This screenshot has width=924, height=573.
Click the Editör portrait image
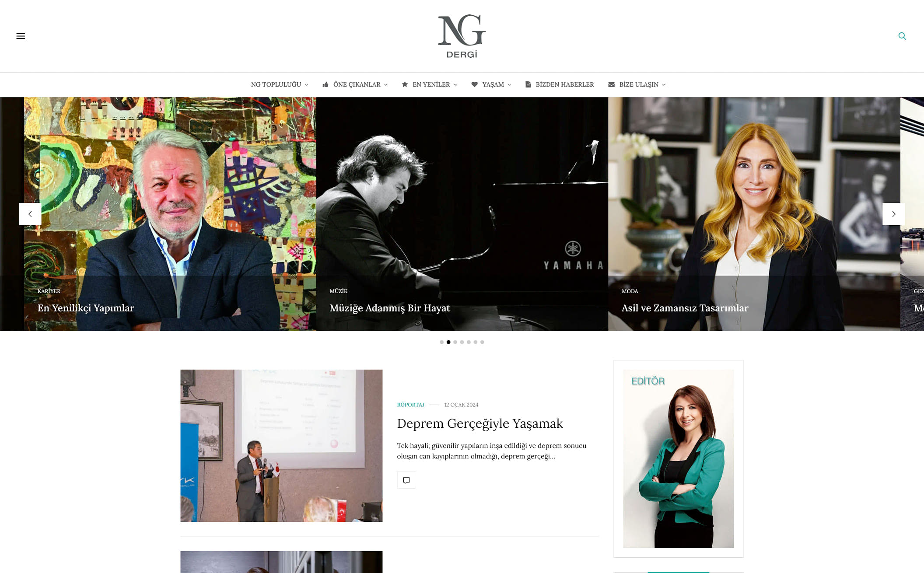tap(678, 458)
